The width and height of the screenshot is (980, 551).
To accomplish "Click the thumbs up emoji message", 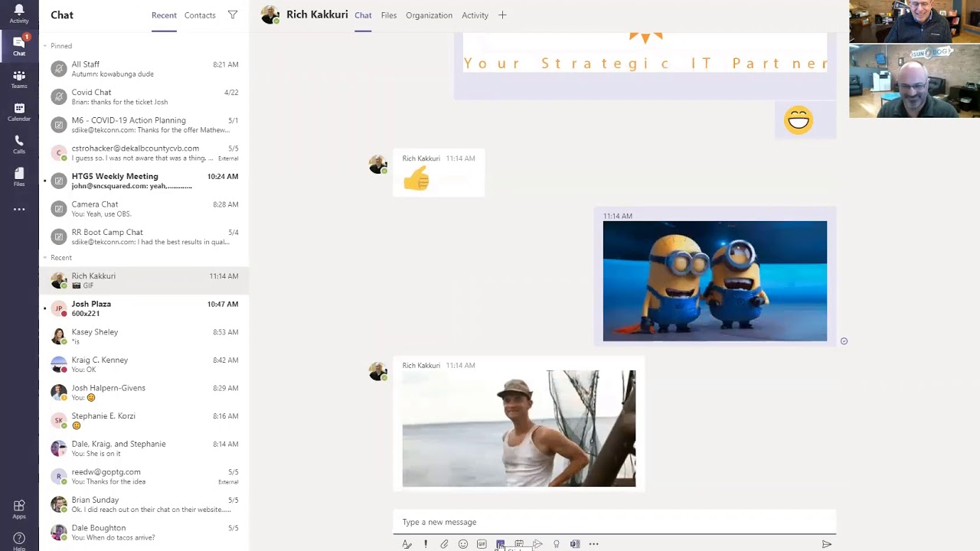I will tap(416, 180).
